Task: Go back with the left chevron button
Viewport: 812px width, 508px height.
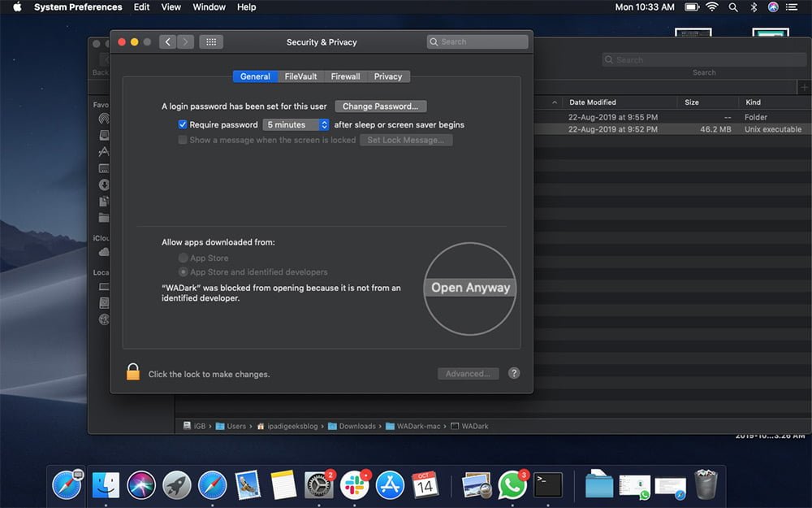Action: pos(168,42)
